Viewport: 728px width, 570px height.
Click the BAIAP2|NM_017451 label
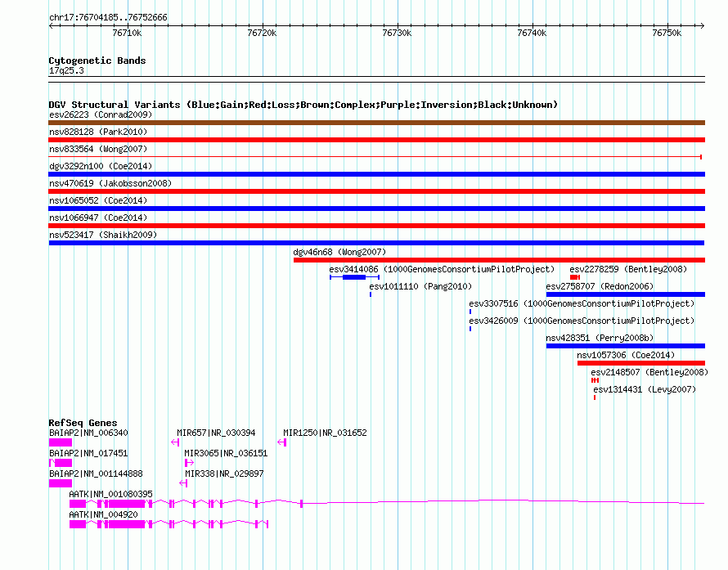coord(88,453)
